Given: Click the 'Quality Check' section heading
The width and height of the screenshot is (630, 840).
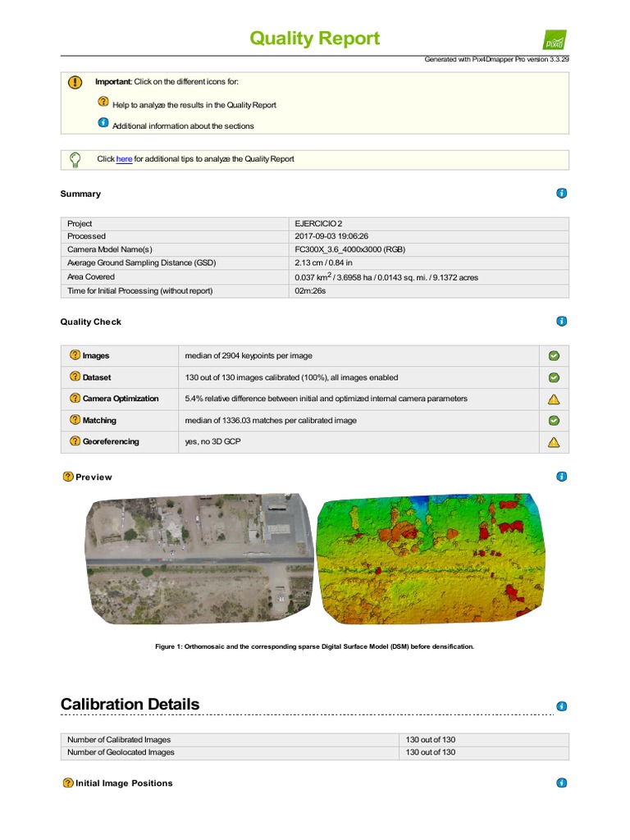Looking at the screenshot, I should (x=90, y=322).
